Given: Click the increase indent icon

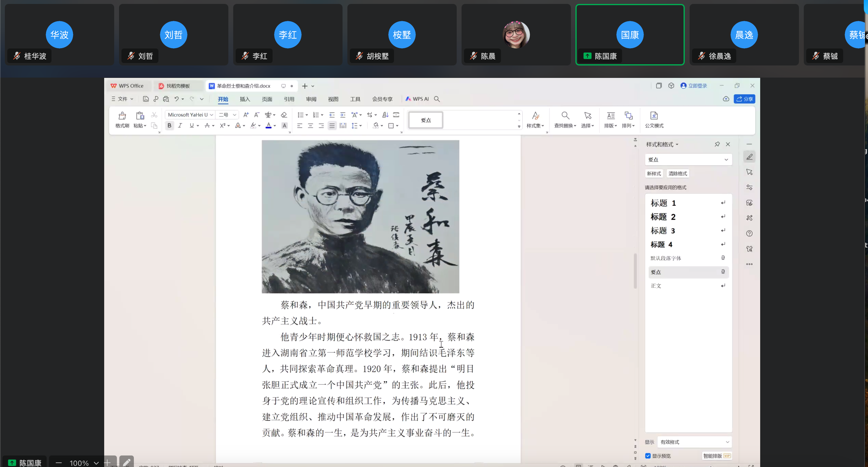Looking at the screenshot, I should coord(343,115).
